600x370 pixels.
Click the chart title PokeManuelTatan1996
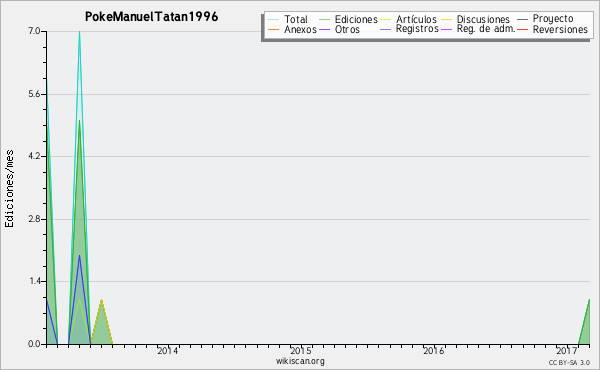pyautogui.click(x=152, y=16)
